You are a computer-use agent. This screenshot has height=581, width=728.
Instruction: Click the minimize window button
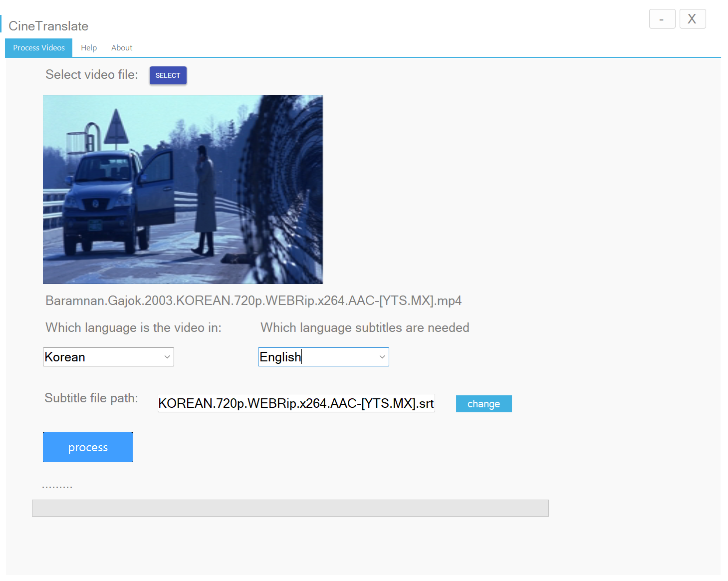pyautogui.click(x=662, y=18)
